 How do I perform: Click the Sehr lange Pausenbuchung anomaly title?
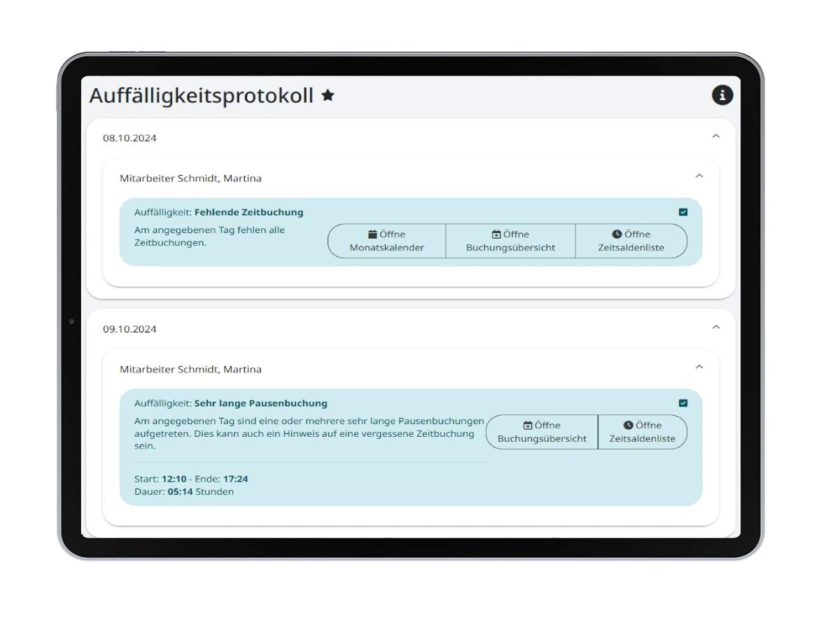(260, 403)
